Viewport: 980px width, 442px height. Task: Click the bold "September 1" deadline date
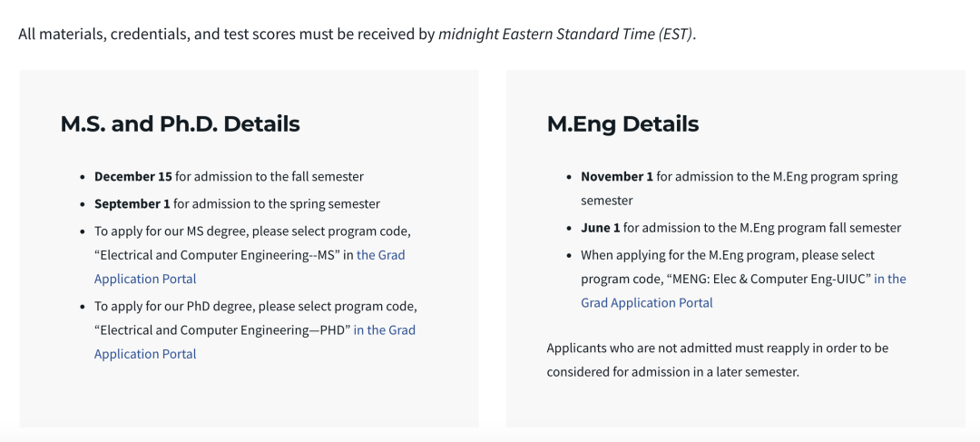point(132,203)
